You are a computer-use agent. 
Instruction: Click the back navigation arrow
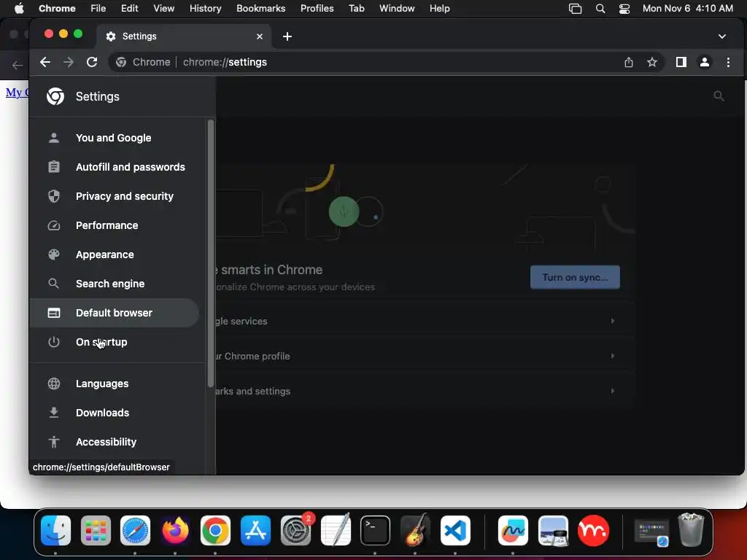pos(45,62)
